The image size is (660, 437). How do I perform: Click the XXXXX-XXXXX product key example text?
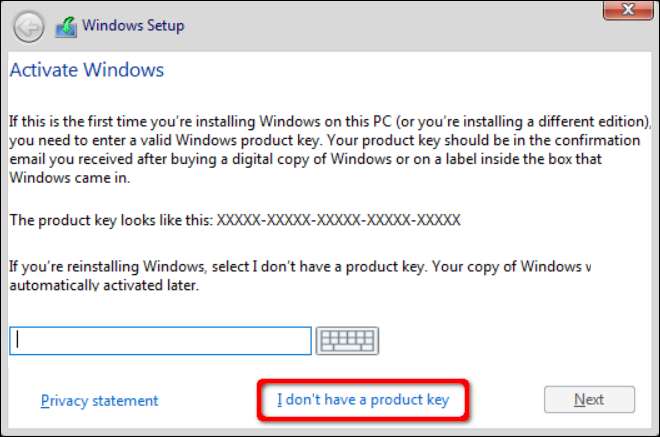coord(338,220)
